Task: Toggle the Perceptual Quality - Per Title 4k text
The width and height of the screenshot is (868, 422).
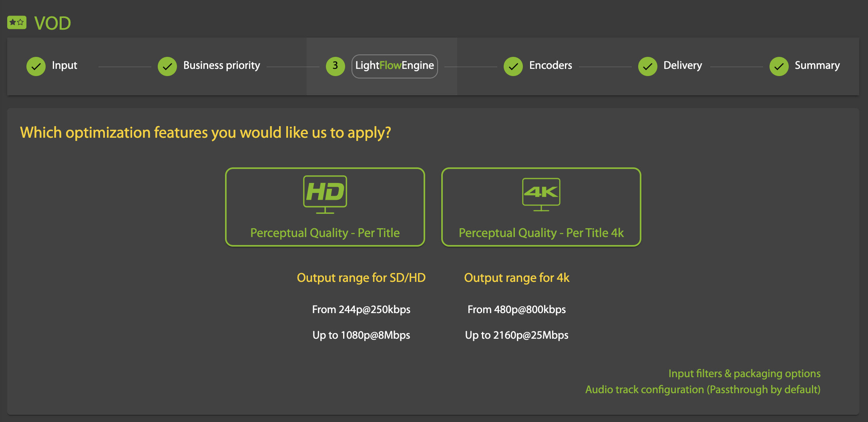Action: [541, 233]
